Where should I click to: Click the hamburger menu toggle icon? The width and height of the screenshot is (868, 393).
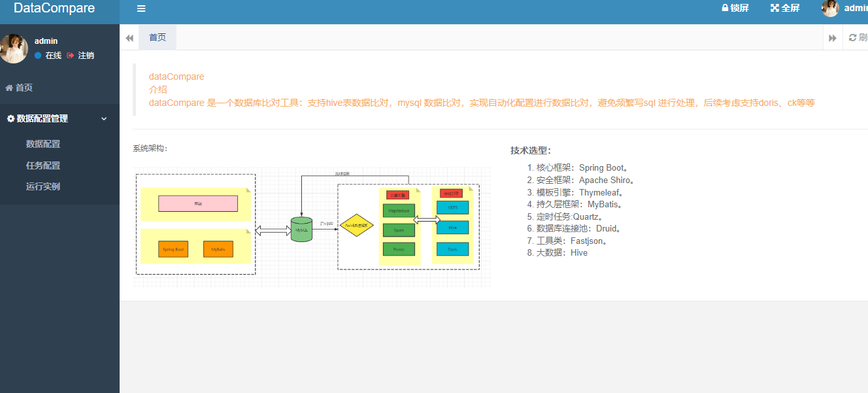[141, 9]
